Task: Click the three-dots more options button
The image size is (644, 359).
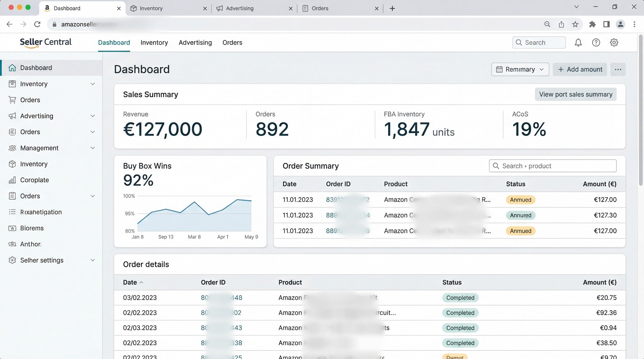Action: pyautogui.click(x=618, y=69)
